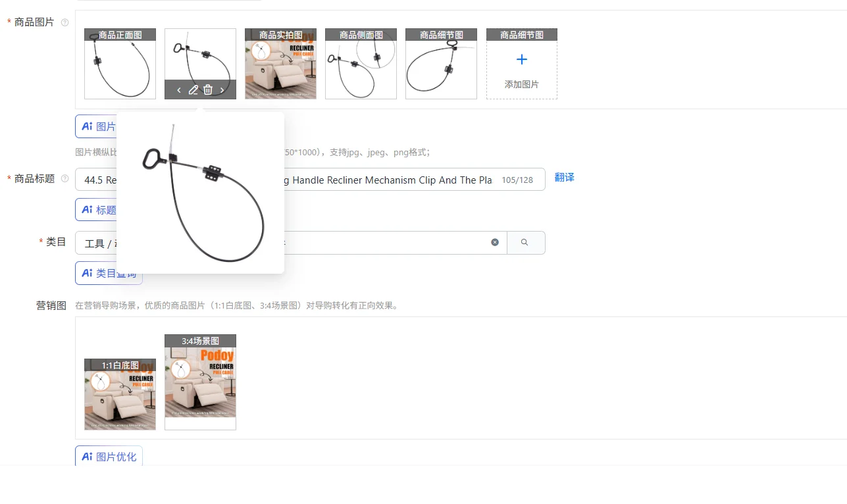The image size is (847, 504).
Task: Select the 商品正面图 thumbnail
Action: point(120,64)
